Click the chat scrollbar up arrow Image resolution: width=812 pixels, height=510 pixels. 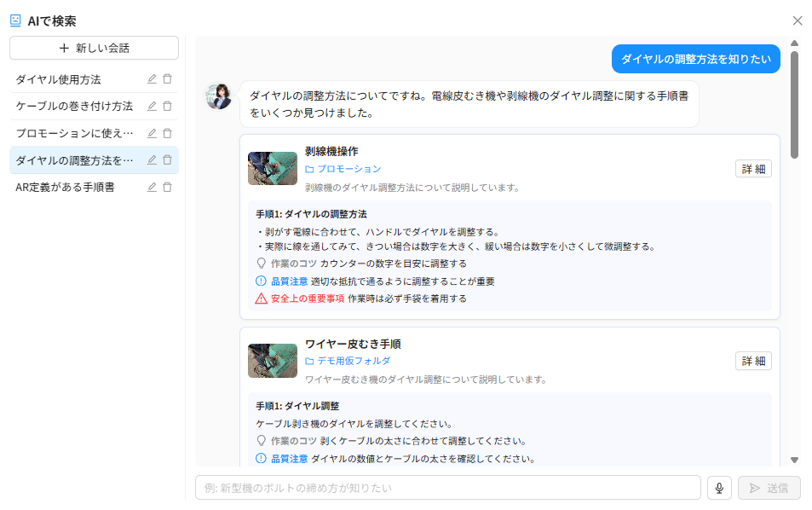(794, 43)
